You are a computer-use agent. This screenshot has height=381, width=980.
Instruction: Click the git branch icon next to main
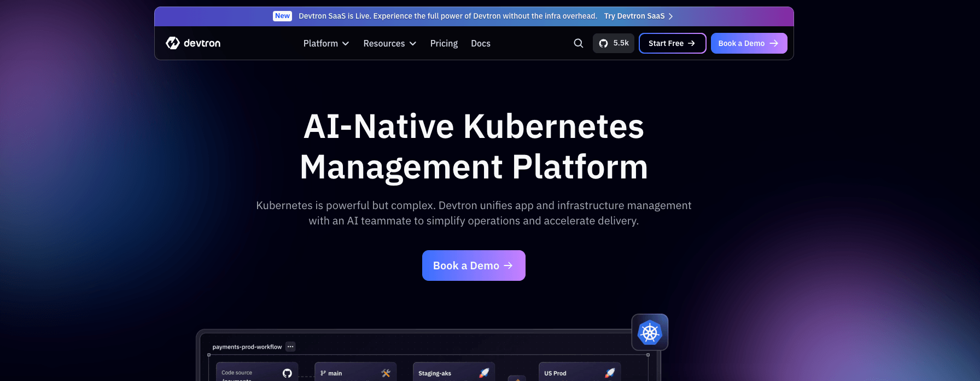tap(323, 373)
